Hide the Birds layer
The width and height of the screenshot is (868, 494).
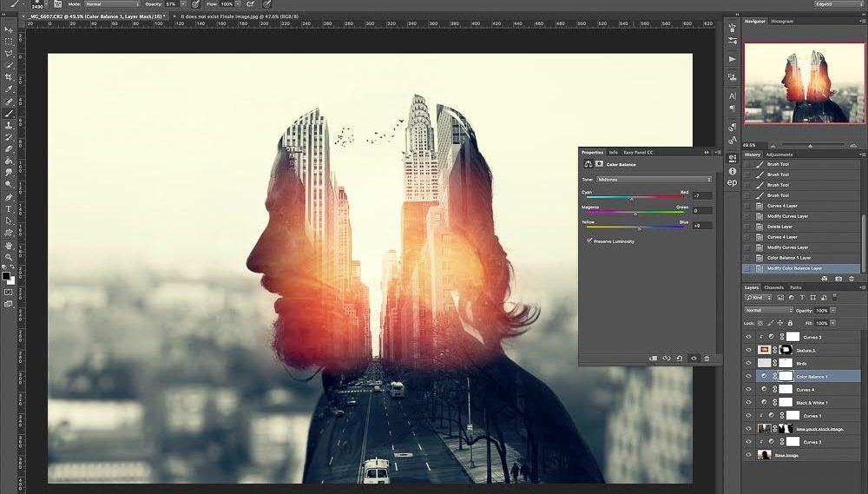748,363
